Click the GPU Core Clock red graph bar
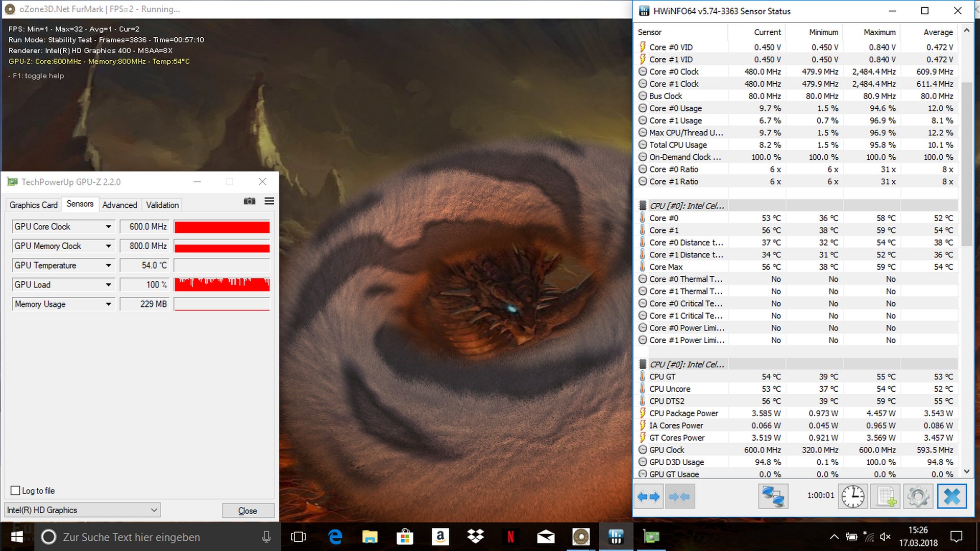This screenshot has height=551, width=980. click(222, 227)
